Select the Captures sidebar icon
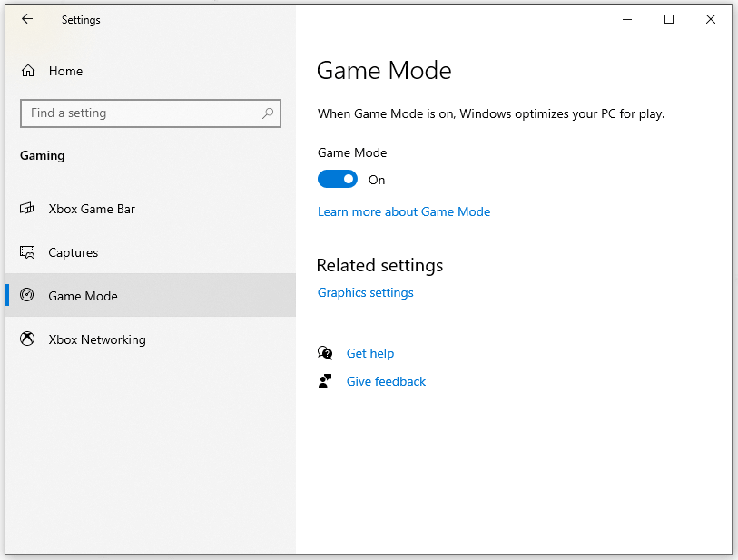738x560 pixels. (x=27, y=252)
